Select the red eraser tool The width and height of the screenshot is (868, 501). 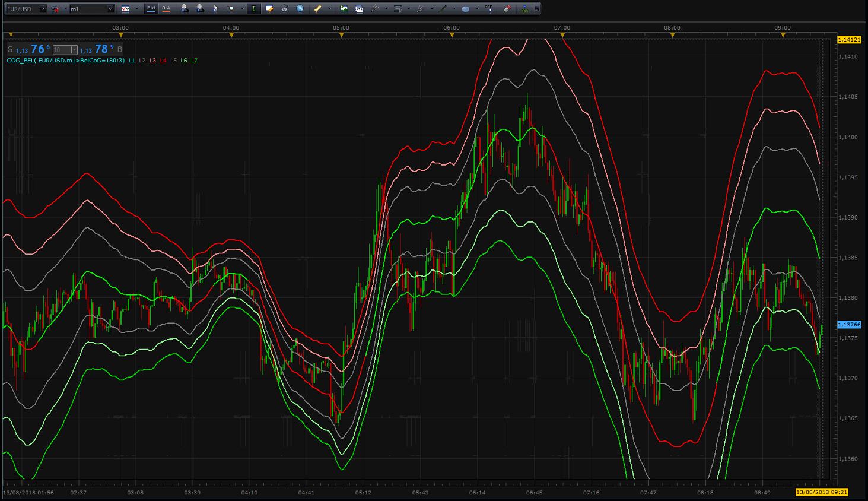507,9
